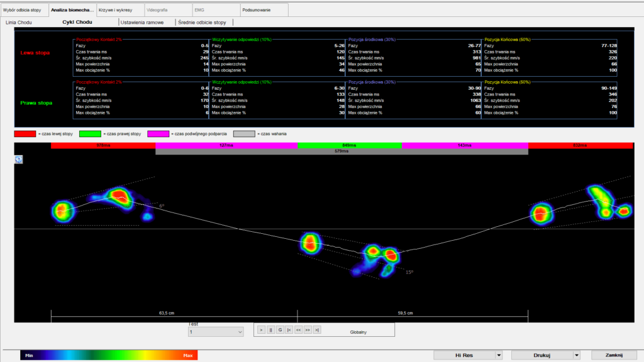
Task: Click the right foot phase value 90-149
Action: tap(609, 88)
